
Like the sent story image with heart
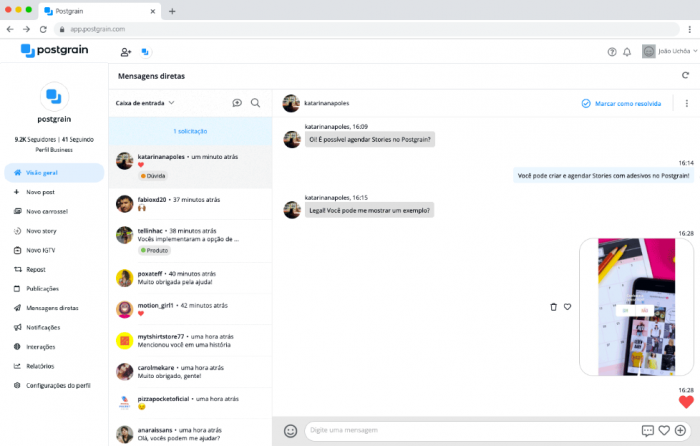(x=567, y=307)
